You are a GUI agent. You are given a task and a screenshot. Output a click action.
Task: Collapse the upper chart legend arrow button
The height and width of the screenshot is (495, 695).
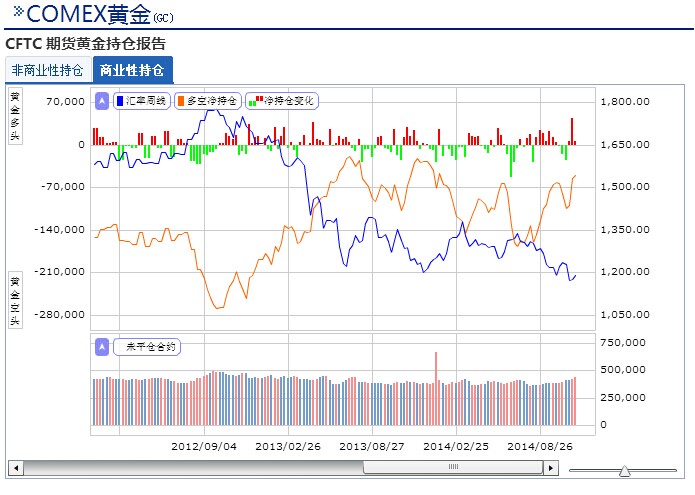(102, 101)
